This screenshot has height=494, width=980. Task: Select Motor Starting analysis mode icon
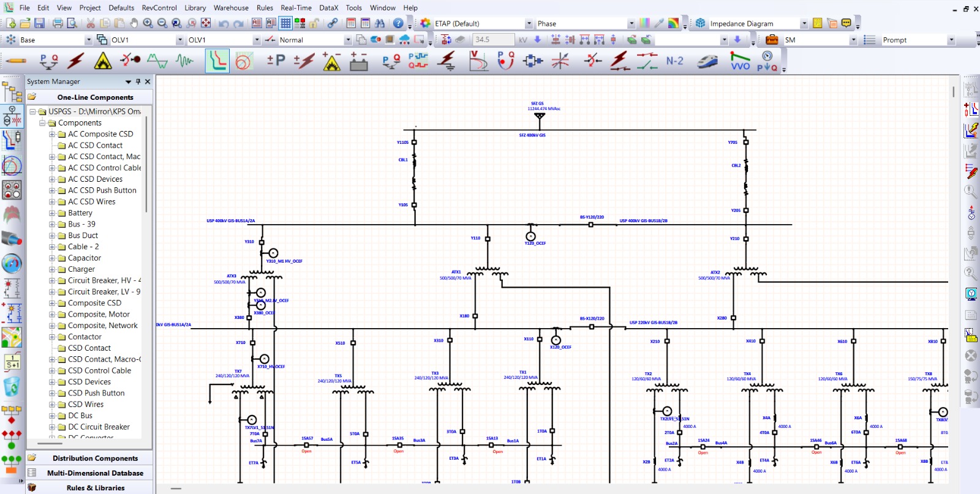130,61
